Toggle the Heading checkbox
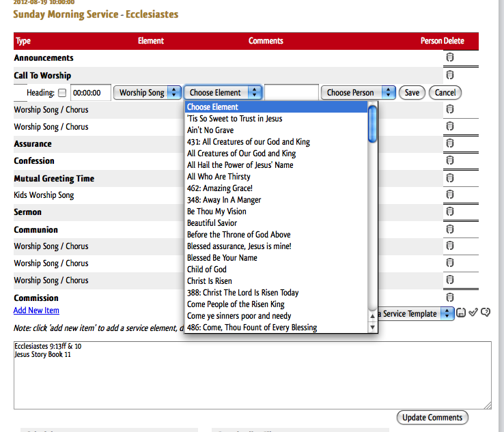Image resolution: width=504 pixels, height=432 pixels. click(x=62, y=93)
